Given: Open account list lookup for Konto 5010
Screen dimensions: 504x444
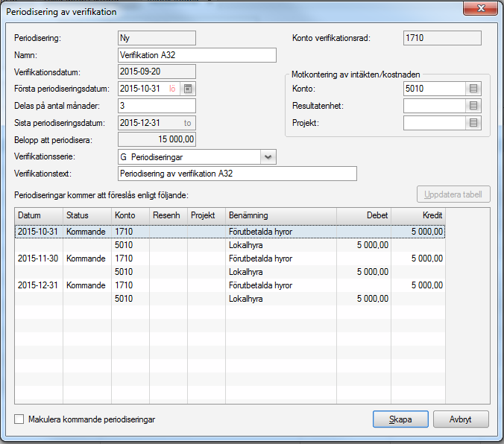Looking at the screenshot, I should click(x=473, y=89).
